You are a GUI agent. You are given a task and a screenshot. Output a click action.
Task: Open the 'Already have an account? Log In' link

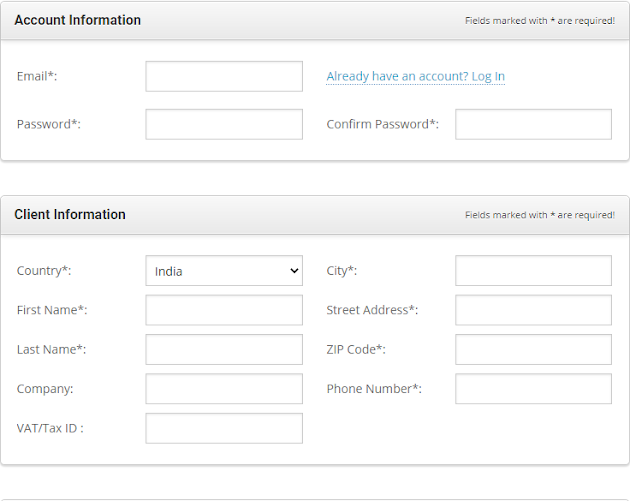click(415, 77)
